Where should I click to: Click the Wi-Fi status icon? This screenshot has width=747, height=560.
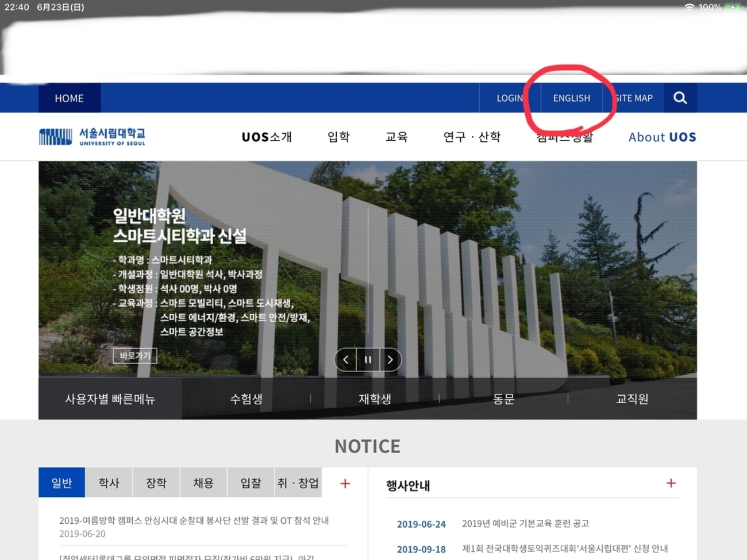(690, 7)
